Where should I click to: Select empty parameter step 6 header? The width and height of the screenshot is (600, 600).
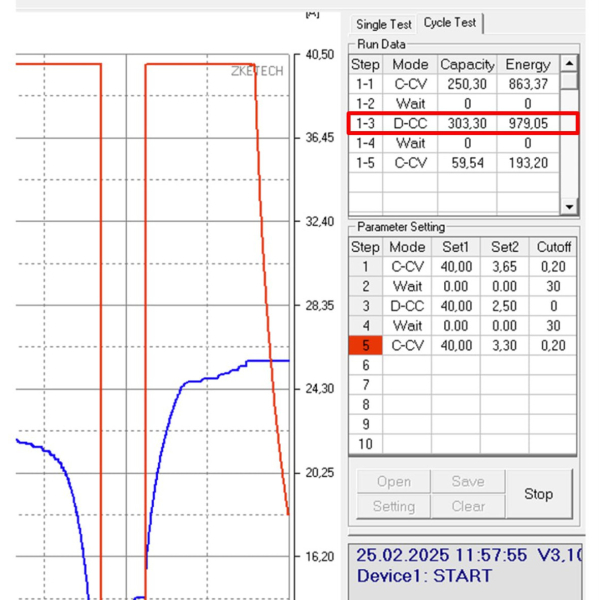(365, 365)
